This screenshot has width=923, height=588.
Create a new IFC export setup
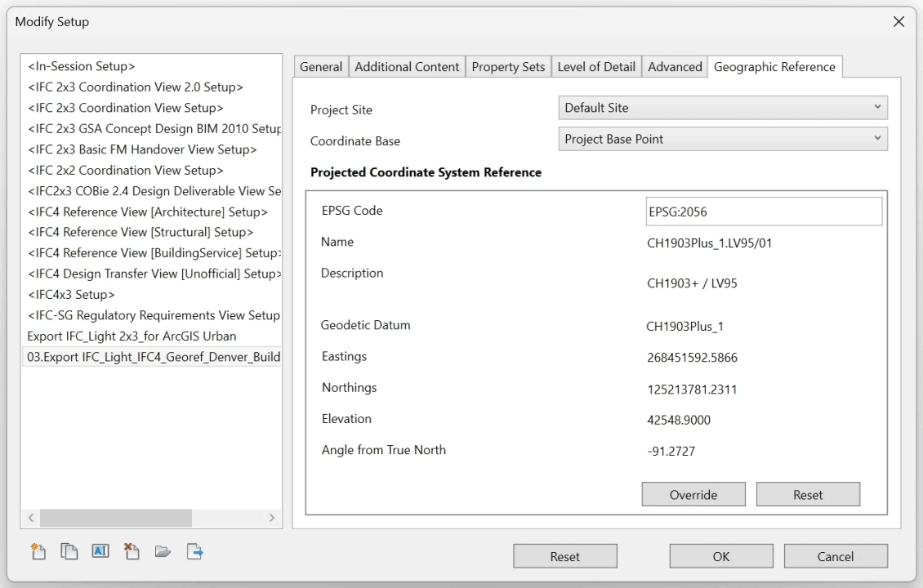pos(38,553)
